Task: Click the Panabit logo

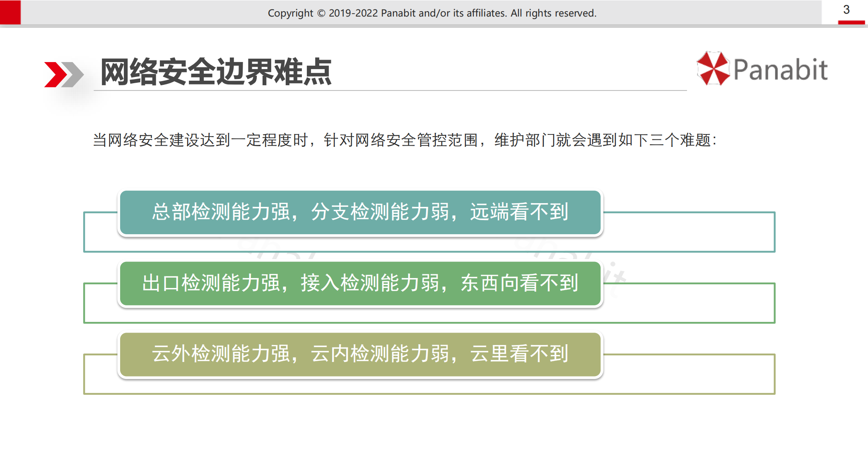Action: [x=762, y=69]
